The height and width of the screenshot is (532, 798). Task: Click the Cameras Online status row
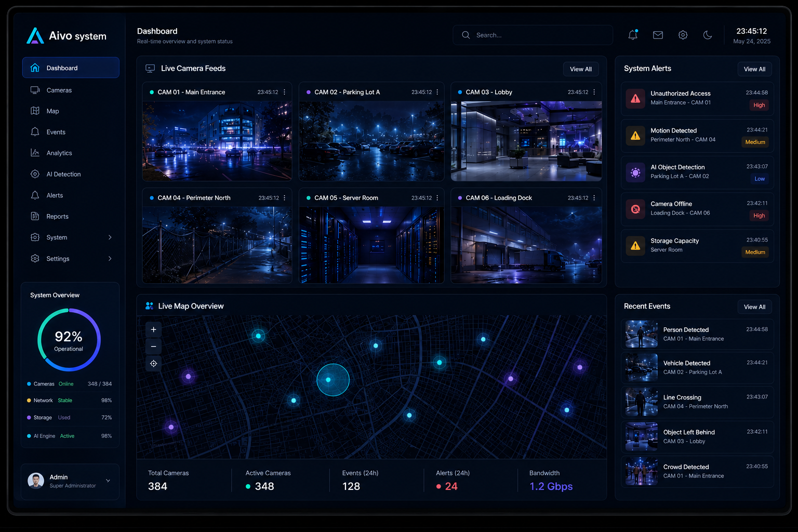[x=70, y=384]
